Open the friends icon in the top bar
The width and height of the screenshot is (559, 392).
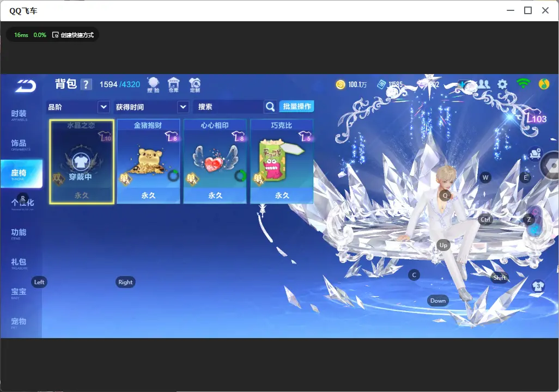[x=483, y=84]
